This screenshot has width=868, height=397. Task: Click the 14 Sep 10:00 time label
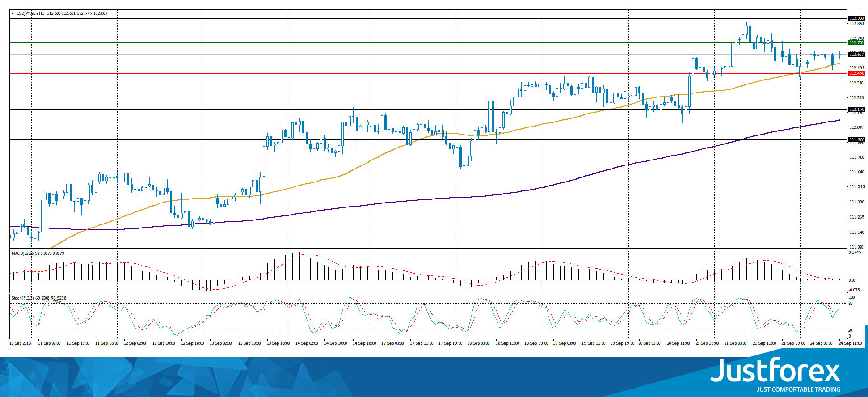[335, 343]
